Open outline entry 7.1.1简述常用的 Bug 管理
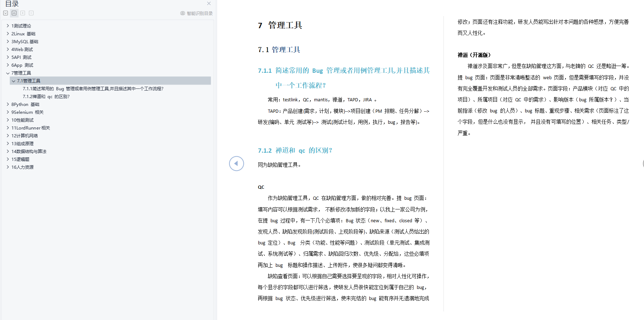Screen dimensions: 644x320 pyautogui.click(x=93, y=88)
